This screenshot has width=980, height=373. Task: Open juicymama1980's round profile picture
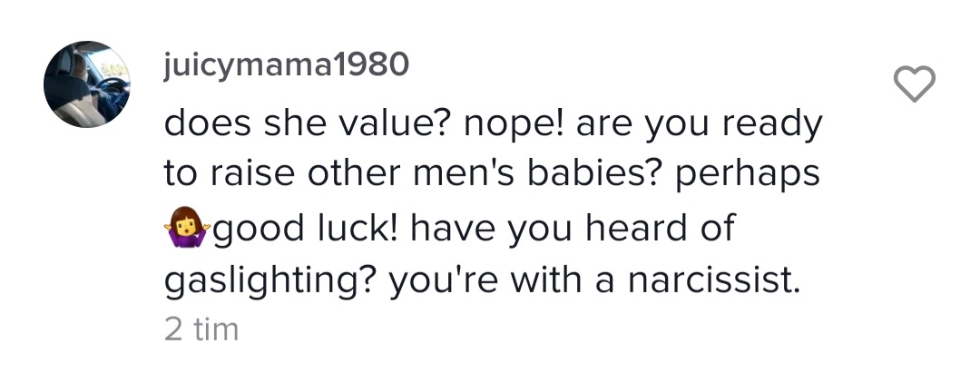(x=87, y=84)
